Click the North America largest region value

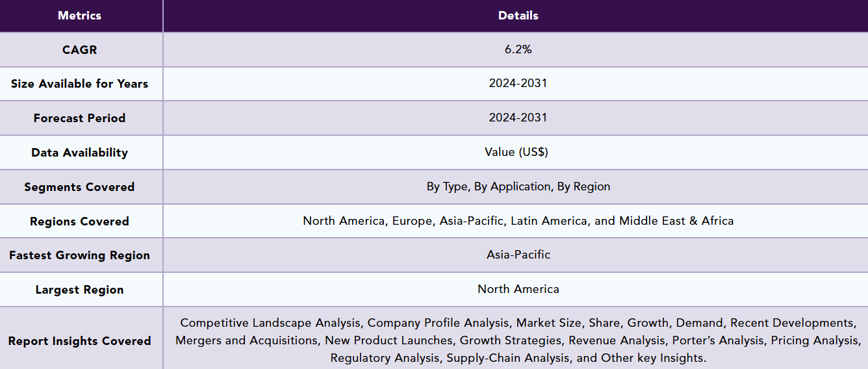point(518,289)
